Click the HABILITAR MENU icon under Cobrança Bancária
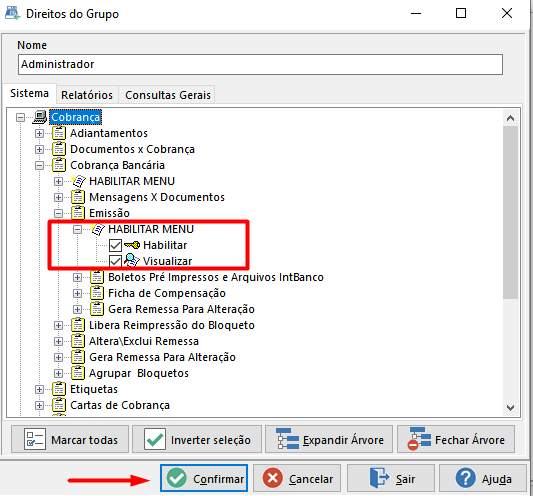The height and width of the screenshot is (496, 533). point(79,181)
